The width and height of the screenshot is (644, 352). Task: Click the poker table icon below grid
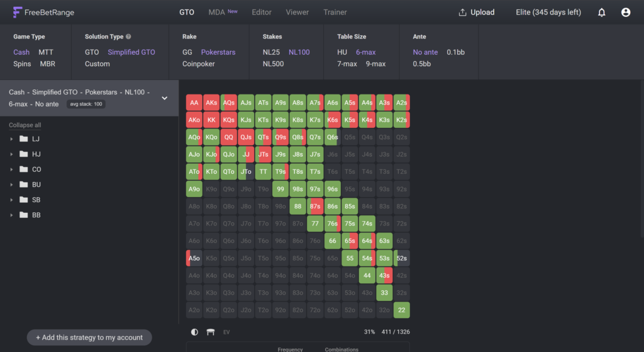tap(210, 332)
